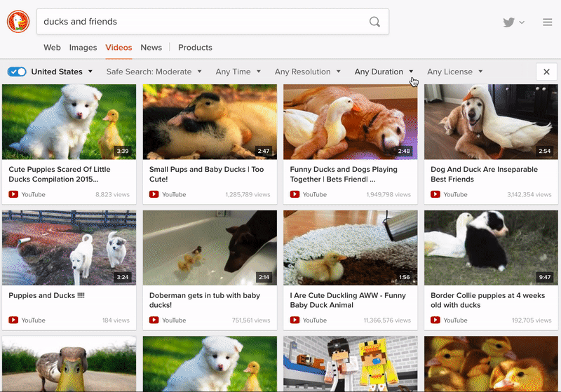Click the Twitter bird icon
561x392 pixels.
tap(509, 22)
